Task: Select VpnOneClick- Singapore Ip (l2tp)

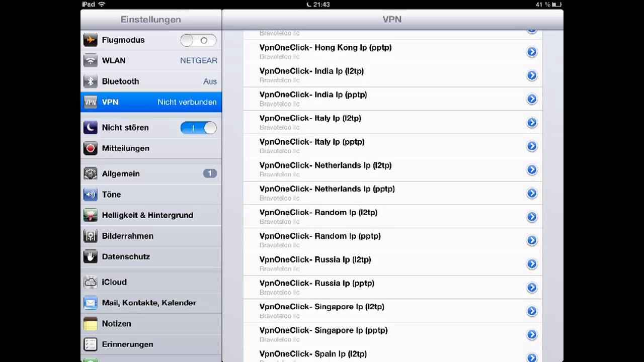Action: click(x=392, y=311)
